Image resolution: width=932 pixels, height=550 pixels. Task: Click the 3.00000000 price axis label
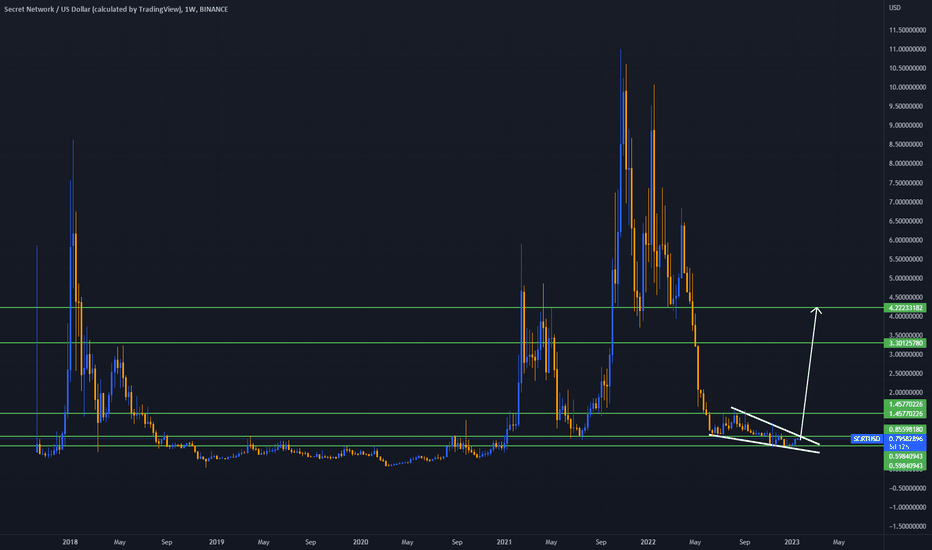coord(907,354)
